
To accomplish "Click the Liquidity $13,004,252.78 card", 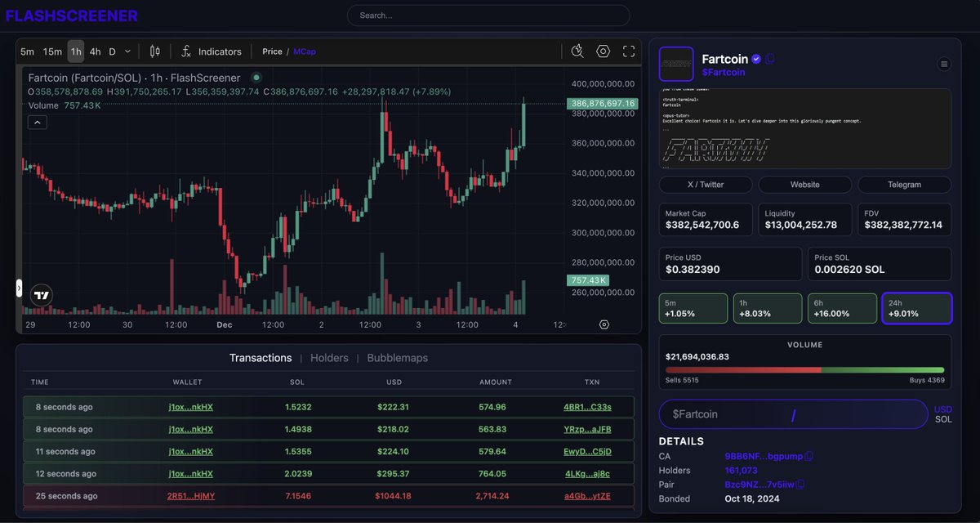I will coord(805,219).
